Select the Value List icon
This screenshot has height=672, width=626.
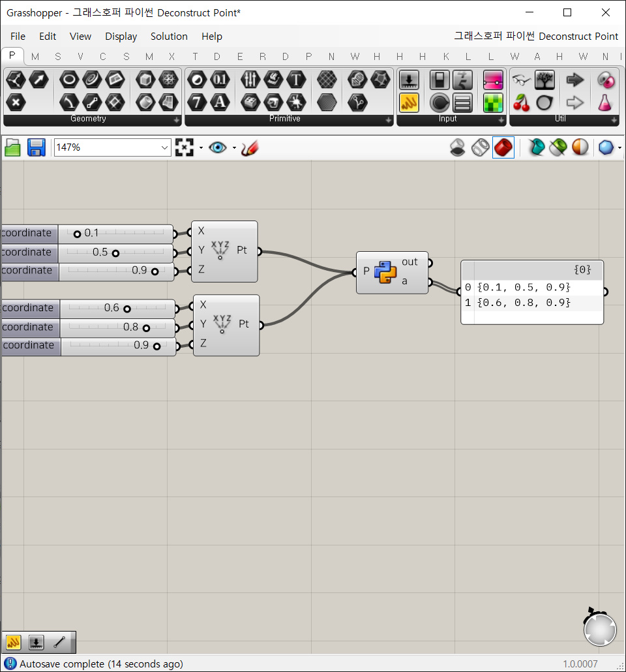click(x=463, y=103)
